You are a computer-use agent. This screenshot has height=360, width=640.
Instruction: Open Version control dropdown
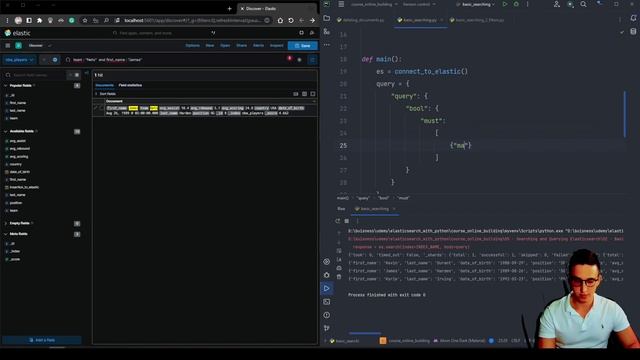(x=419, y=4)
